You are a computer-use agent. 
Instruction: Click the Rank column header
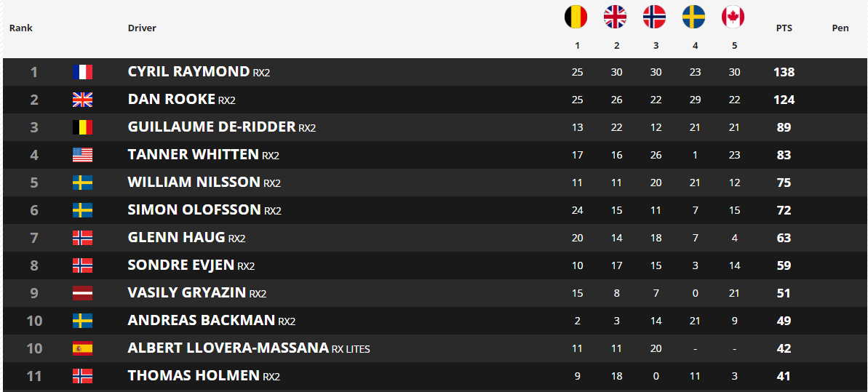click(21, 28)
